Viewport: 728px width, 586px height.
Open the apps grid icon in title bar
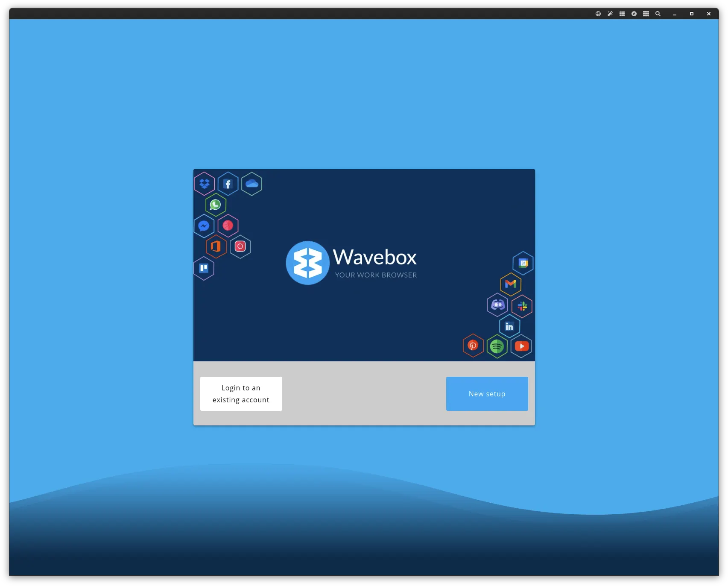click(646, 14)
